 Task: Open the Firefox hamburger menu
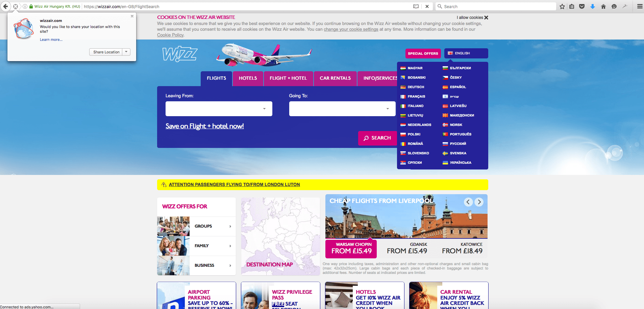click(x=640, y=6)
